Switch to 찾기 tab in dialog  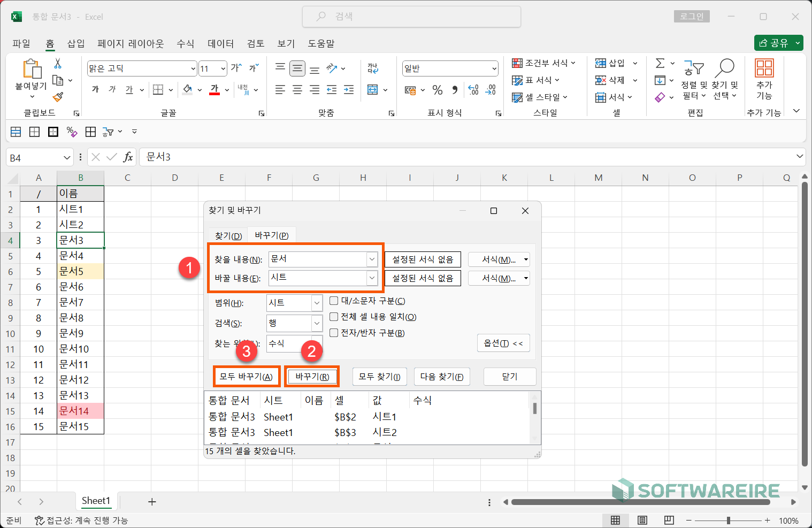[x=228, y=236]
